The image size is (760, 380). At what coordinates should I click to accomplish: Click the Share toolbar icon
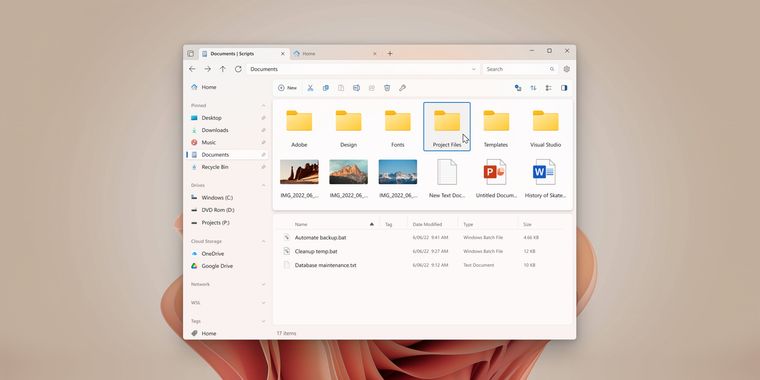372,88
